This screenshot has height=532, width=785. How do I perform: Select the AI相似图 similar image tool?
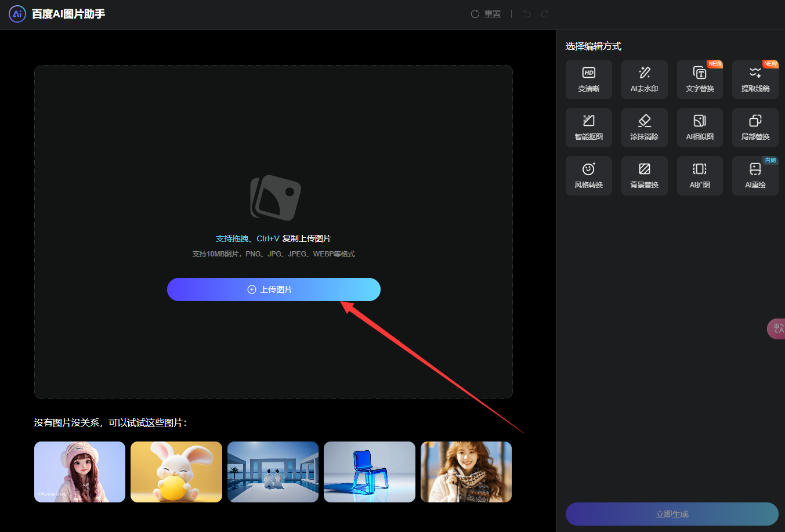pos(700,128)
